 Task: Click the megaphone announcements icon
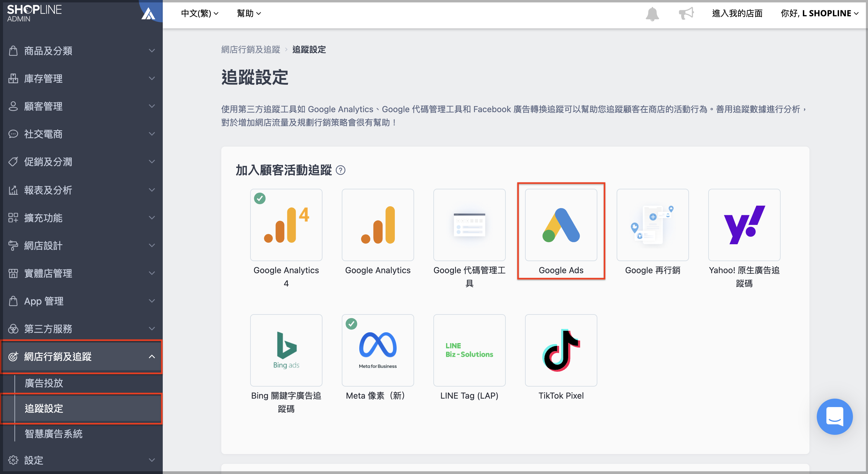(x=686, y=14)
